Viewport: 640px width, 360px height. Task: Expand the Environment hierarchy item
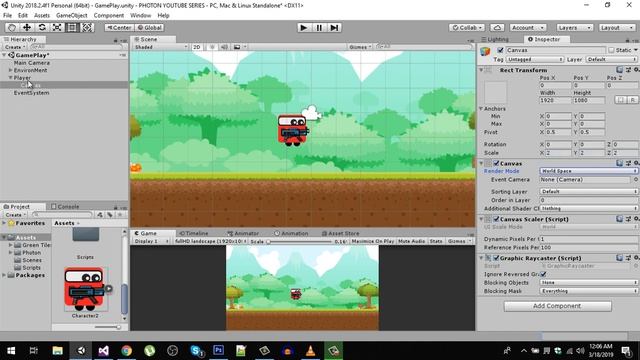(11, 70)
